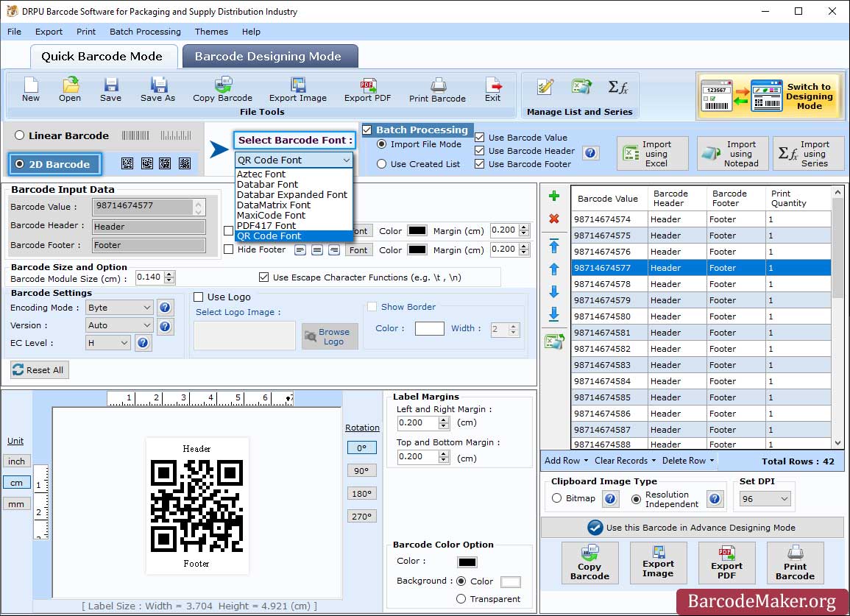Click the Excel sheet icon in Manage List and Series
This screenshot has height=616, width=850.
point(581,87)
